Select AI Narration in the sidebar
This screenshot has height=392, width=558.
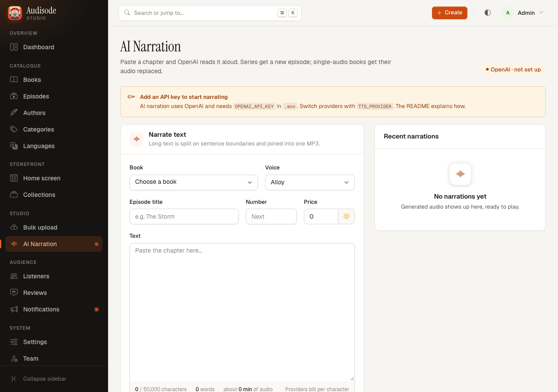click(54, 244)
